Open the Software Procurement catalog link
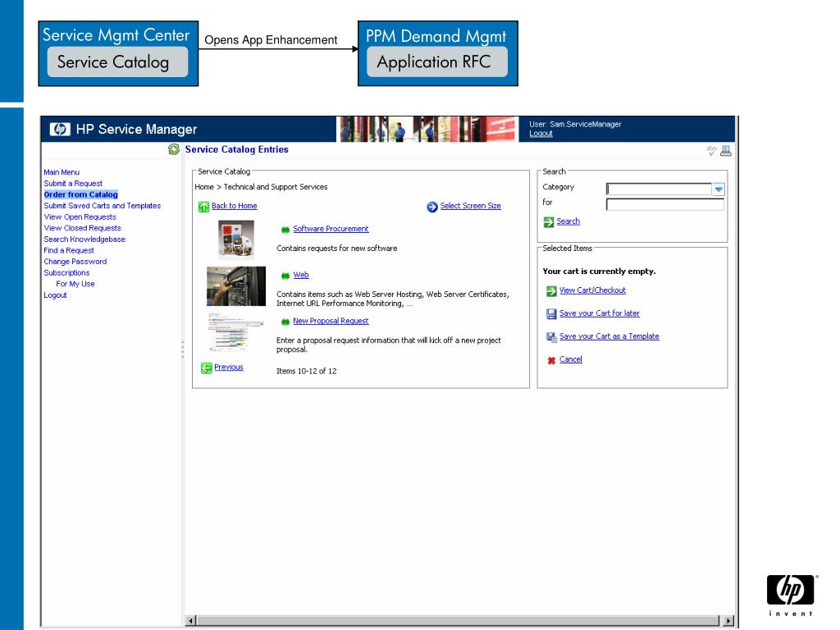The image size is (840, 630). point(331,230)
